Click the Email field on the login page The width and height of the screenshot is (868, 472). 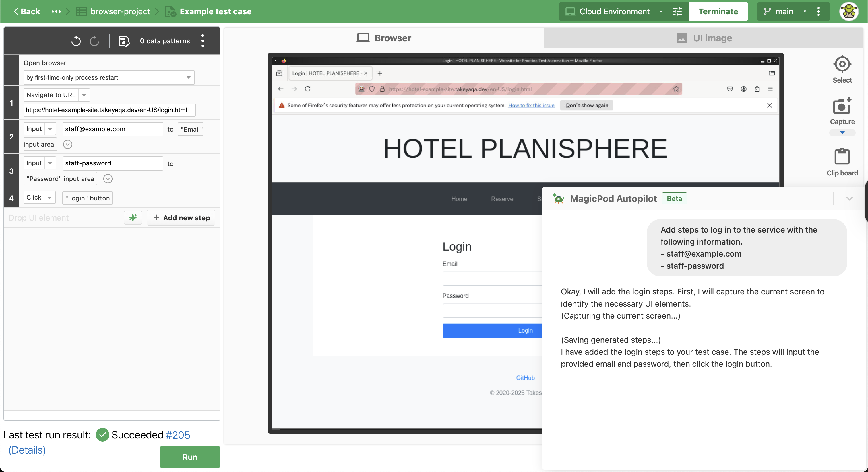[492, 278]
